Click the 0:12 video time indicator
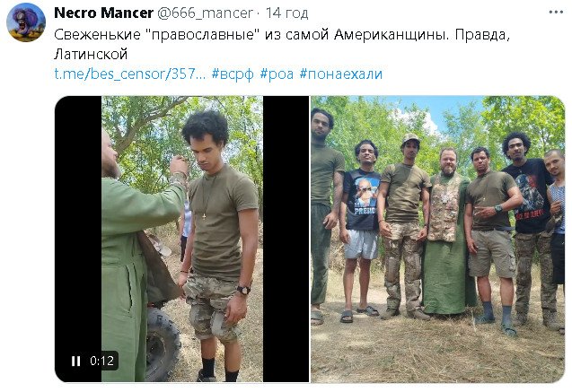 click(102, 361)
